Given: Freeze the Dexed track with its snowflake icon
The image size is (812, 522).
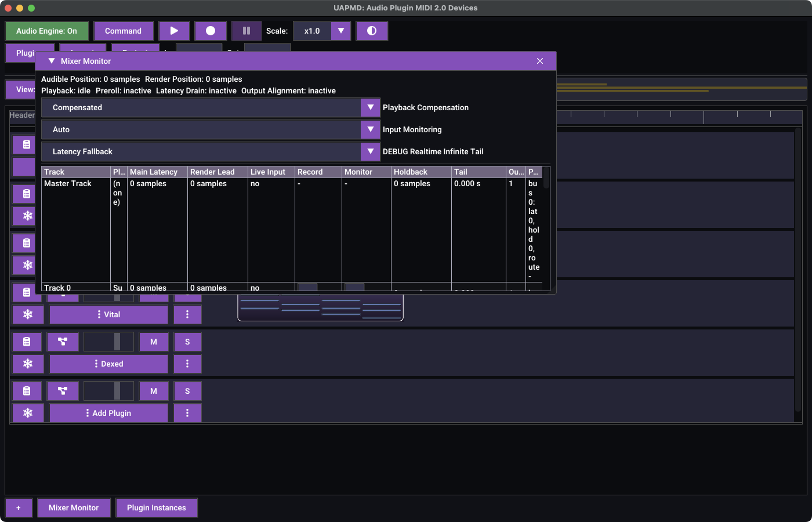Looking at the screenshot, I should [28, 364].
